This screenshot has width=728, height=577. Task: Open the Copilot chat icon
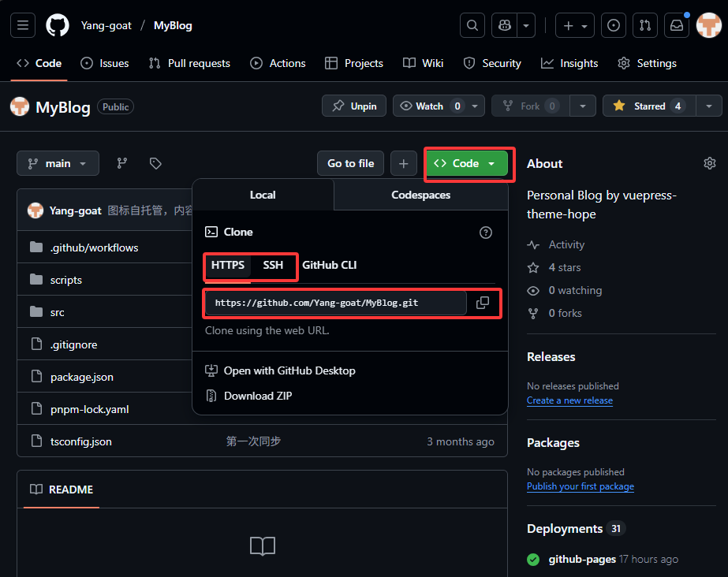coord(504,25)
